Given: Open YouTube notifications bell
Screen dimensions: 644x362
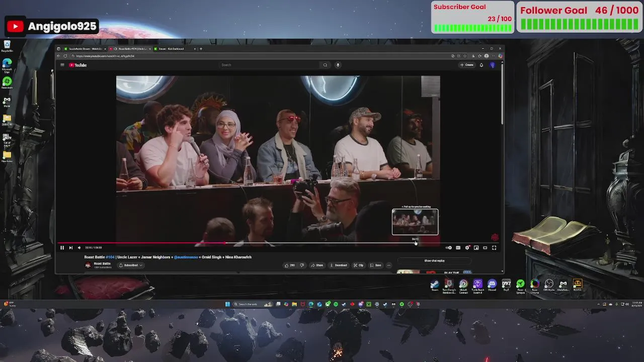Looking at the screenshot, I should (x=481, y=65).
